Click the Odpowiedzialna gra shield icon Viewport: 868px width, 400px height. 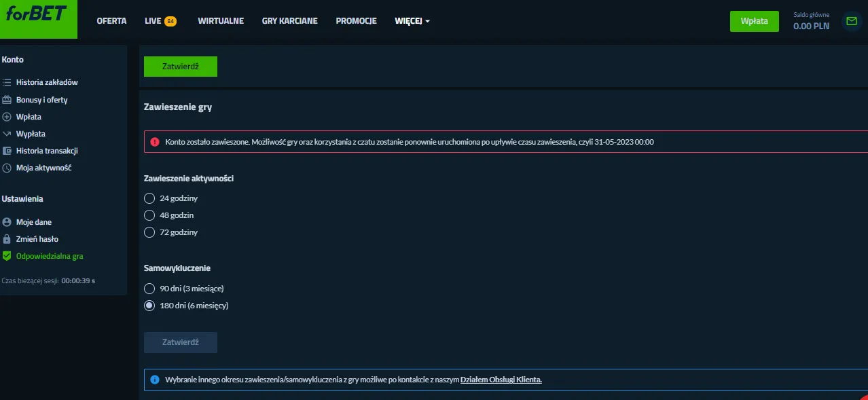pos(7,256)
